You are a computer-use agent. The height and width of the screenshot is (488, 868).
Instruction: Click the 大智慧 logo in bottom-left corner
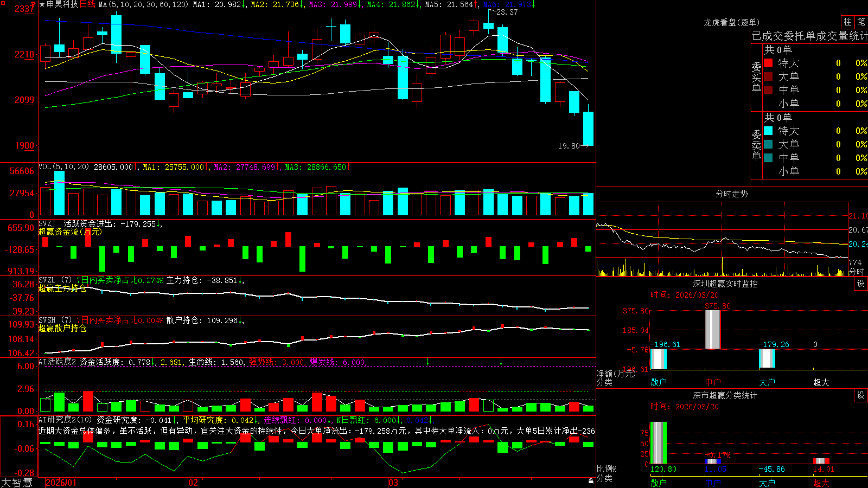pyautogui.click(x=17, y=482)
